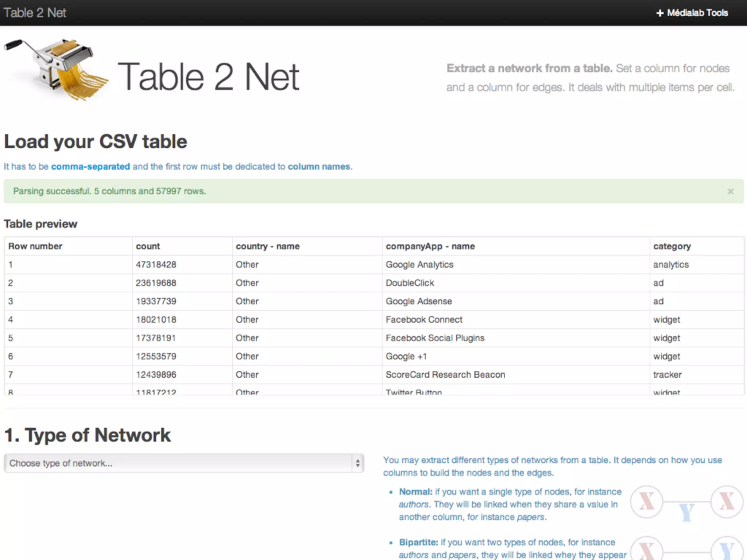Click the plus icon beside Médialab Tools
Viewport: 747px width, 560px height.
pos(659,13)
